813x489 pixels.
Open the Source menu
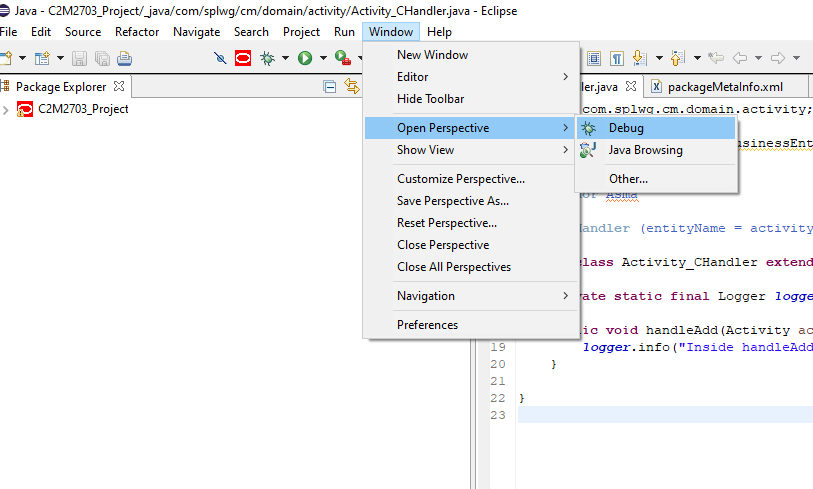pos(83,32)
